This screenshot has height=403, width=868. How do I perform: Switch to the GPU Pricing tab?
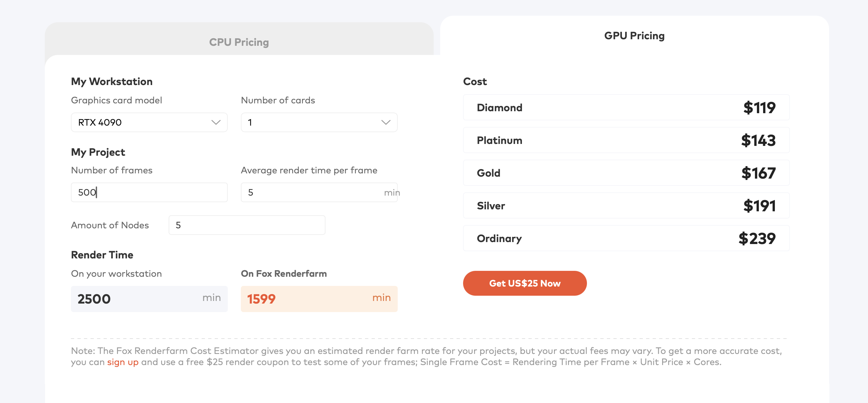click(x=634, y=35)
